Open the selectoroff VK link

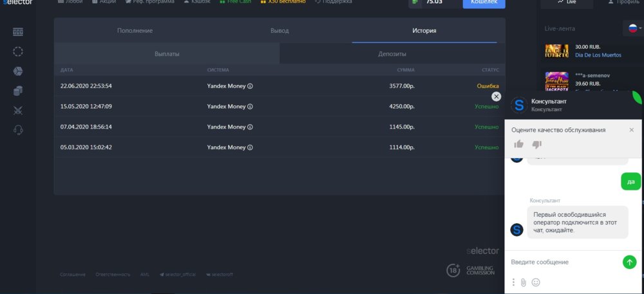(x=220, y=274)
